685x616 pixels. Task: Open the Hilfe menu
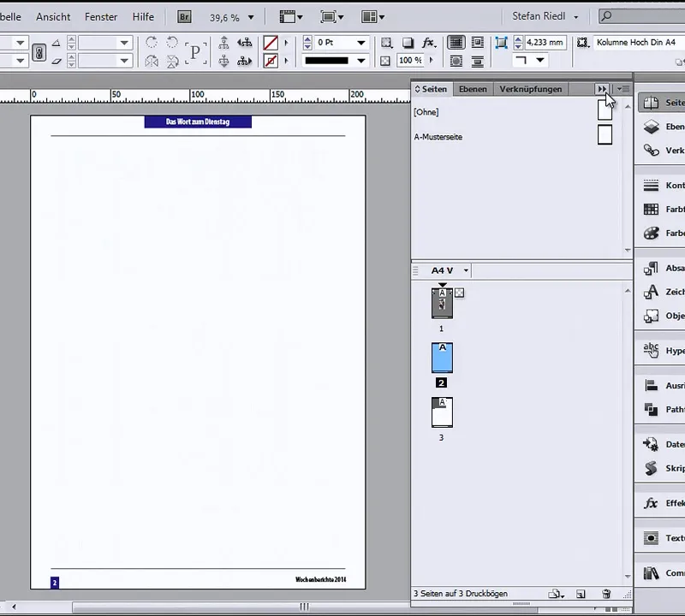[x=143, y=16]
